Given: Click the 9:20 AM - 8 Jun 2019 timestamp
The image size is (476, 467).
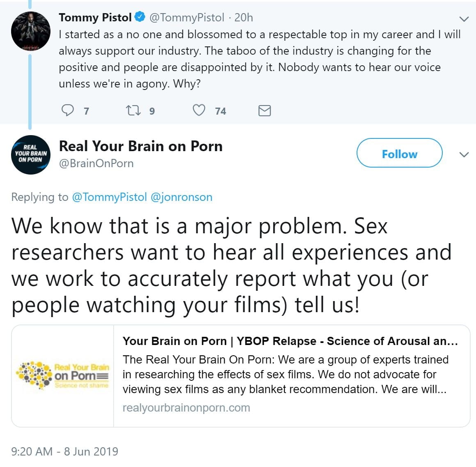Looking at the screenshot, I should [64, 452].
